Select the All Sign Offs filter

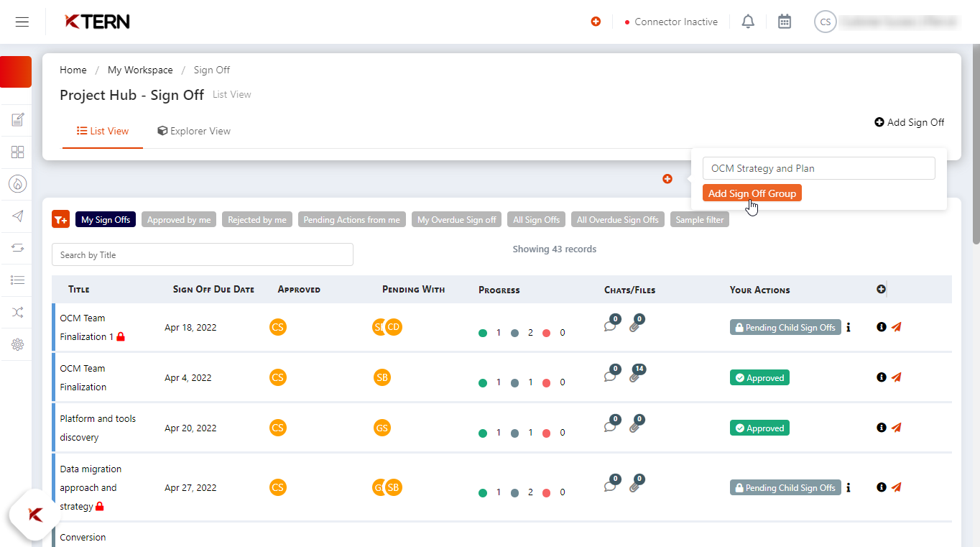[x=537, y=219]
